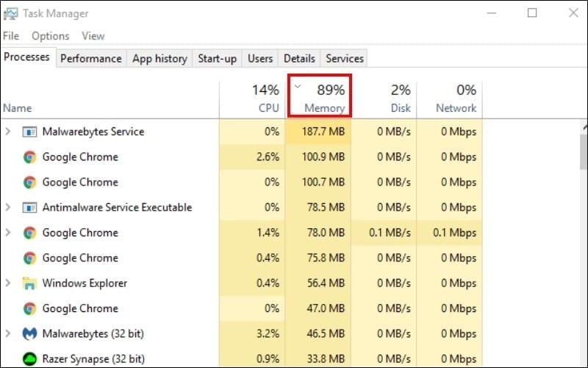Open the File menu
Image resolution: width=588 pixels, height=368 pixels.
point(11,36)
